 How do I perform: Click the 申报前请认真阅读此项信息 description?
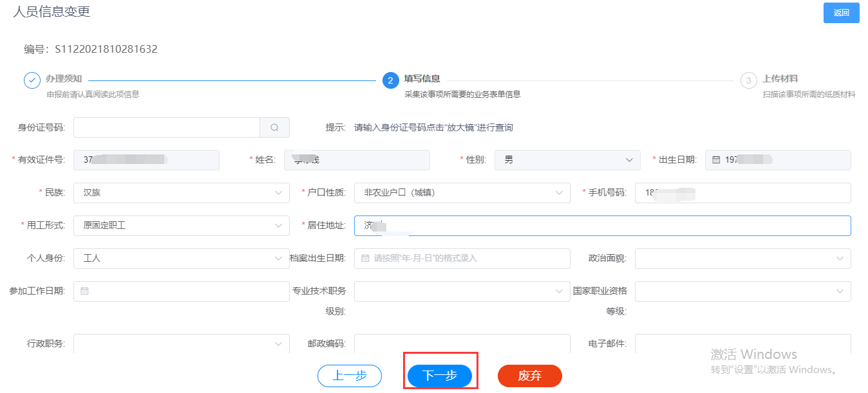tap(93, 94)
